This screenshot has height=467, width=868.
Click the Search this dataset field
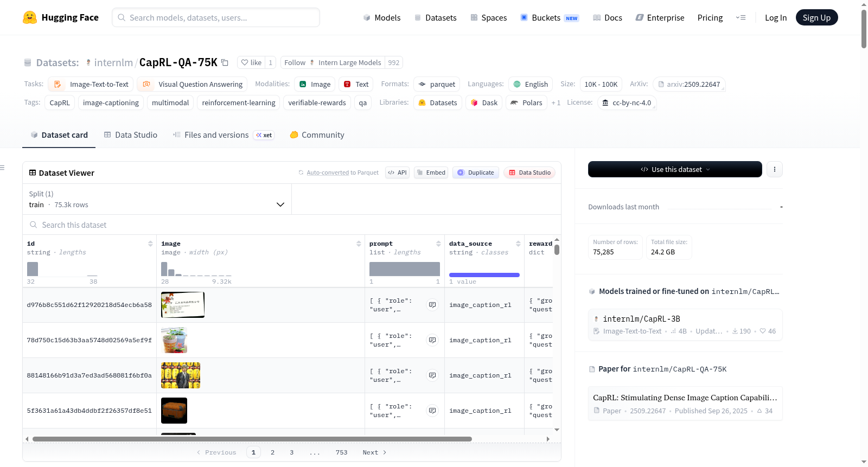click(292, 225)
